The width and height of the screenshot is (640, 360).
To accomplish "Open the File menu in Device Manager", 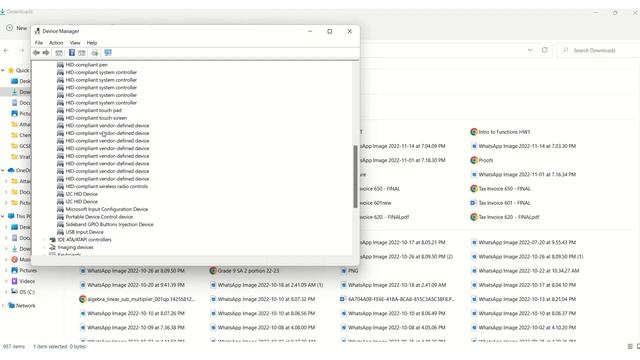I will tap(39, 42).
